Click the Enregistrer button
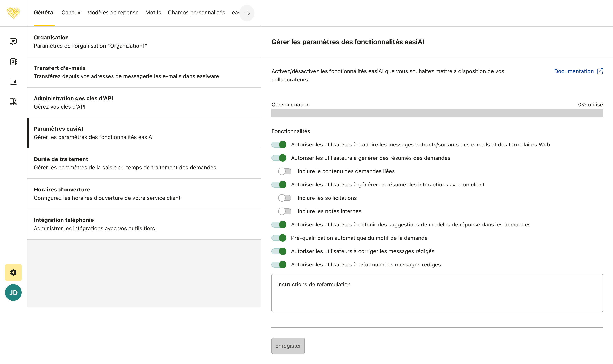The image size is (613, 364). click(x=288, y=346)
